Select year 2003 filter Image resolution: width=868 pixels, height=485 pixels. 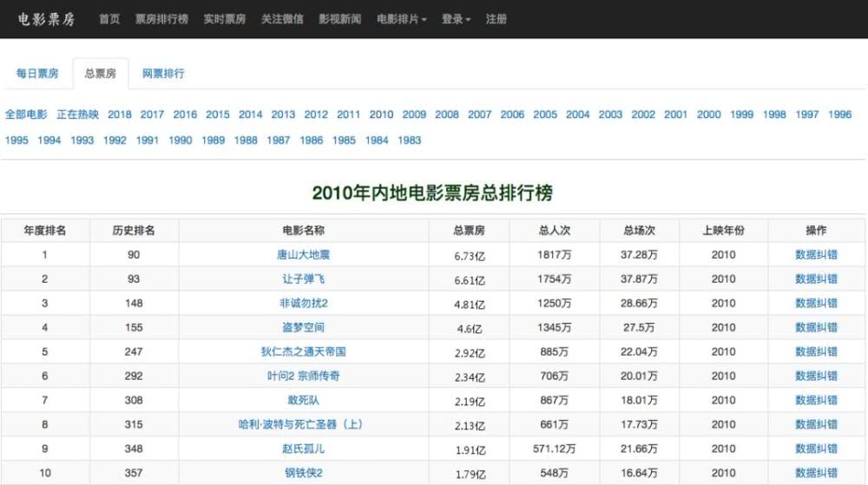click(610, 114)
